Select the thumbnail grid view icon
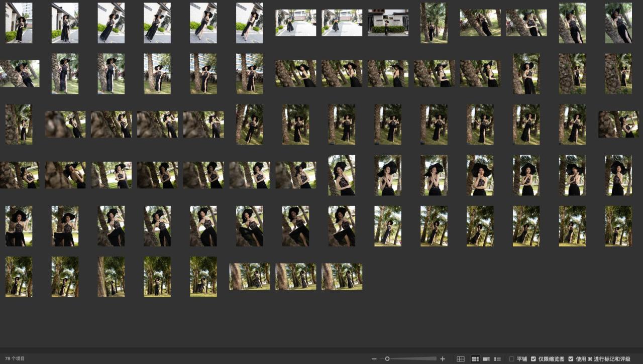Screen dimensions: 643x364 (475, 359)
